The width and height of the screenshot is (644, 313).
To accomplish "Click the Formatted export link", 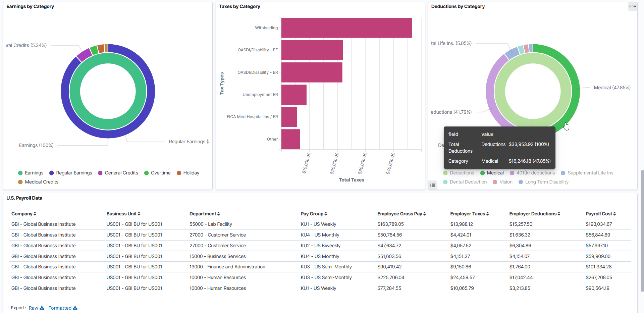I will click(x=60, y=308).
